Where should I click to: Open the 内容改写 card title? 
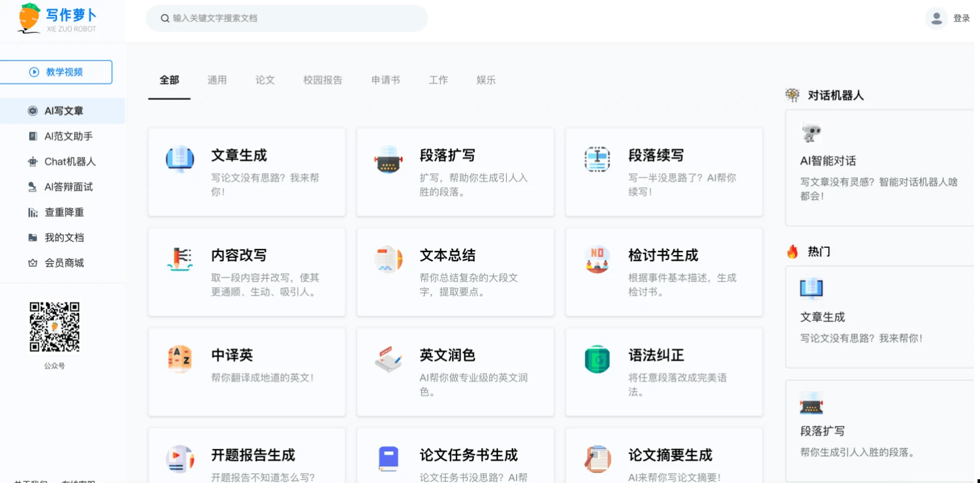239,255
